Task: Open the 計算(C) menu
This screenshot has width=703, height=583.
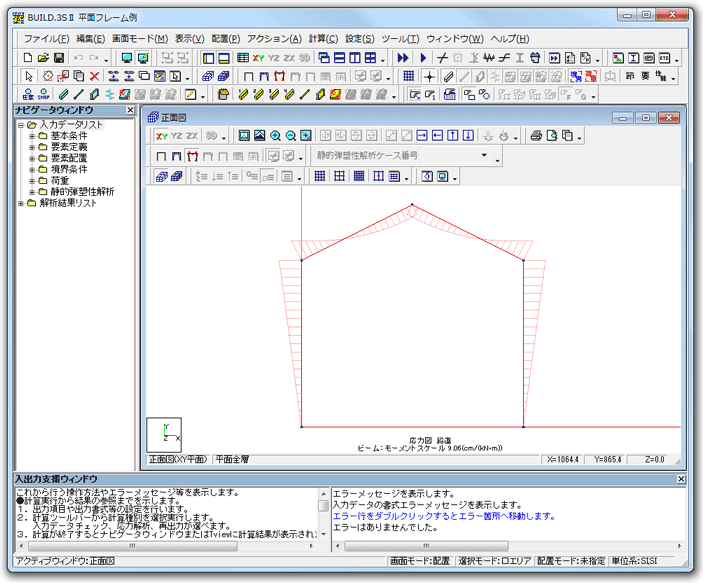Action: (x=323, y=38)
